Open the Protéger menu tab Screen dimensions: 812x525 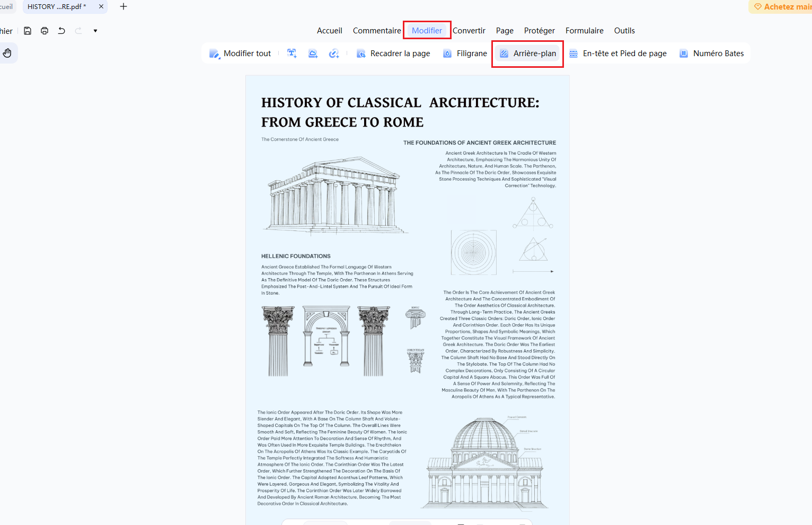point(540,31)
